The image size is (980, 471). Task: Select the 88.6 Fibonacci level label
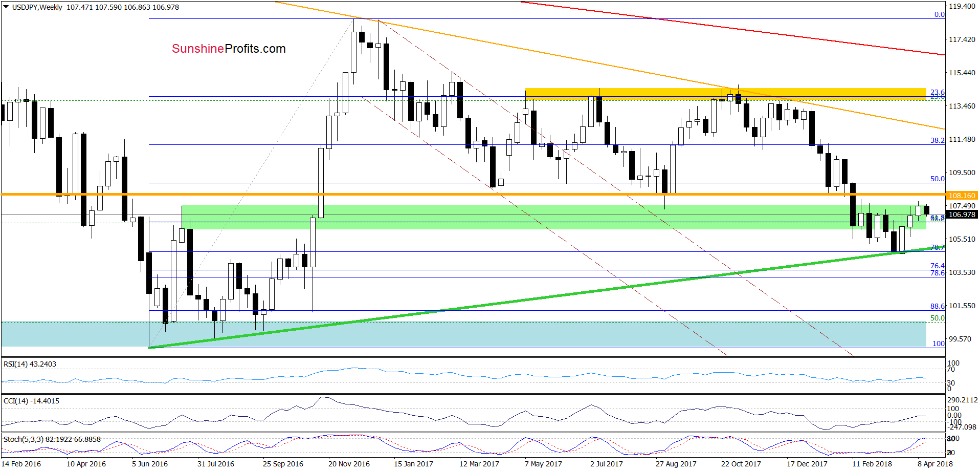(937, 306)
